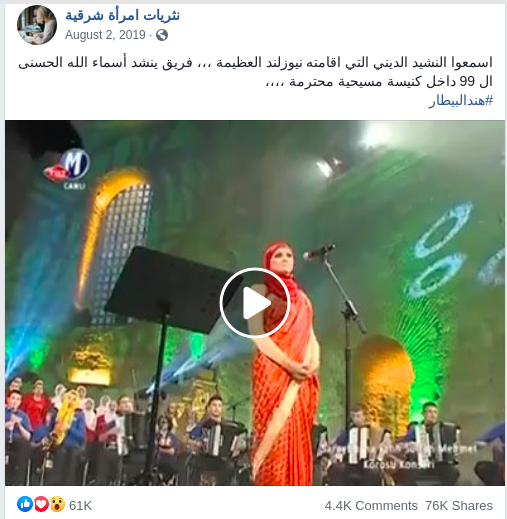The image size is (507, 519).
Task: Open the #هندالبيطار hashtag link
Action: coord(461,100)
